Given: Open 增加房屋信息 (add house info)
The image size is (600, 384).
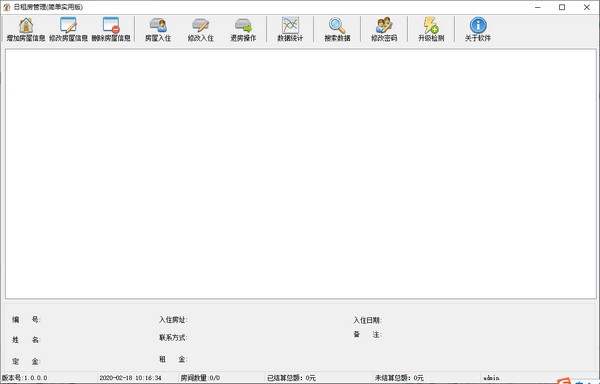Looking at the screenshot, I should (26, 29).
